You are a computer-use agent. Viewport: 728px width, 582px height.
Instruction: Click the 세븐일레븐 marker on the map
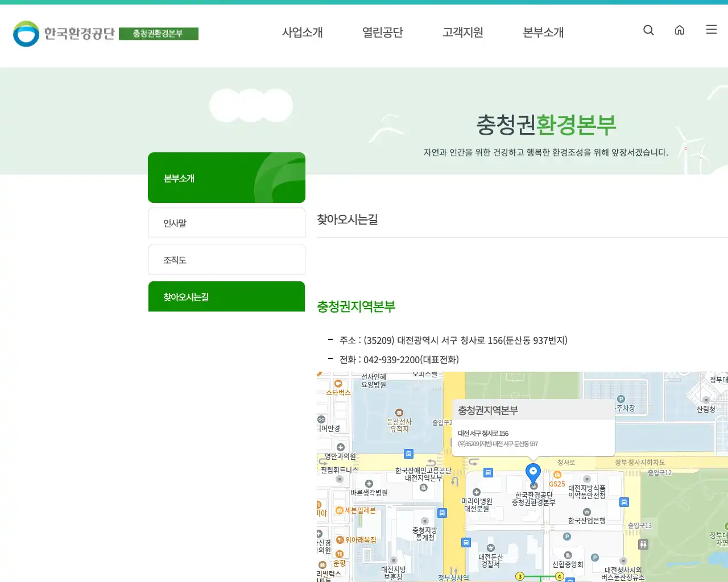339,510
